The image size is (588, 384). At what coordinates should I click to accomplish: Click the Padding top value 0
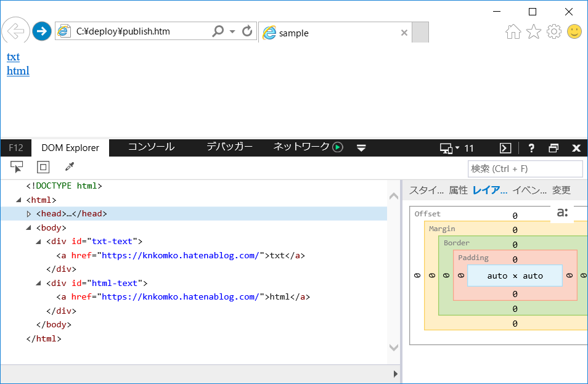pyautogui.click(x=515, y=259)
